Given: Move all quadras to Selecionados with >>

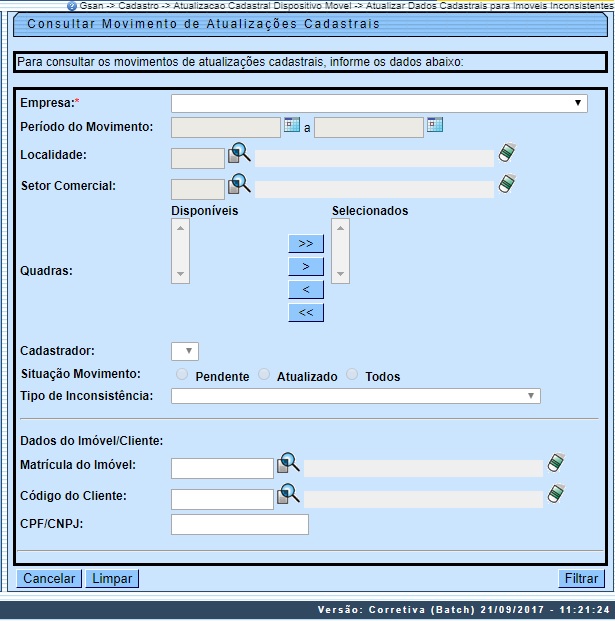Looking at the screenshot, I should (305, 243).
